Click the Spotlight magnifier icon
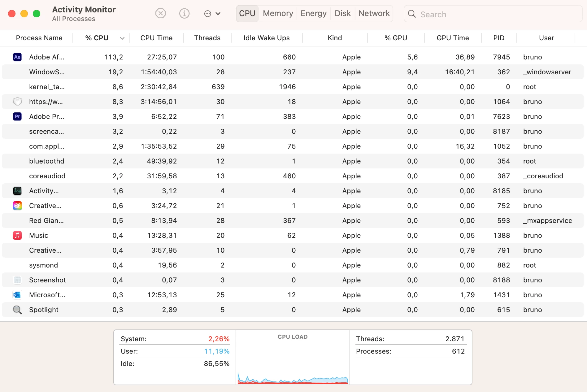 coord(17,310)
